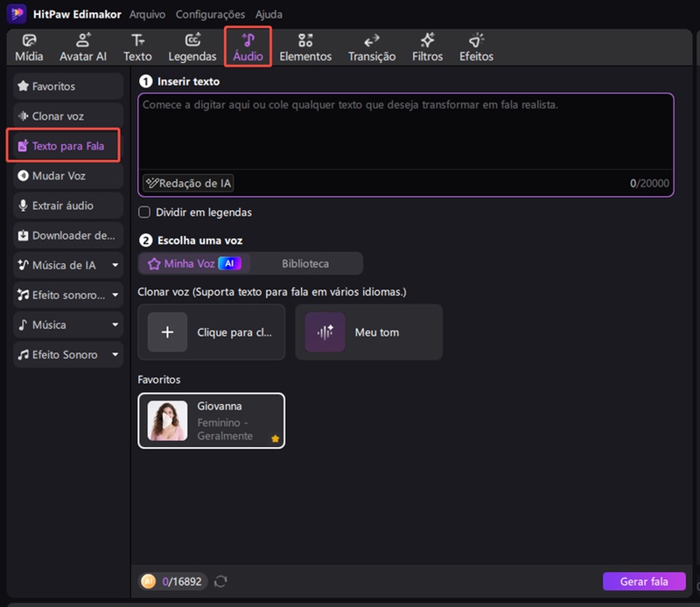Click the Redação de IA button
Image resolution: width=700 pixels, height=607 pixels.
(x=188, y=183)
